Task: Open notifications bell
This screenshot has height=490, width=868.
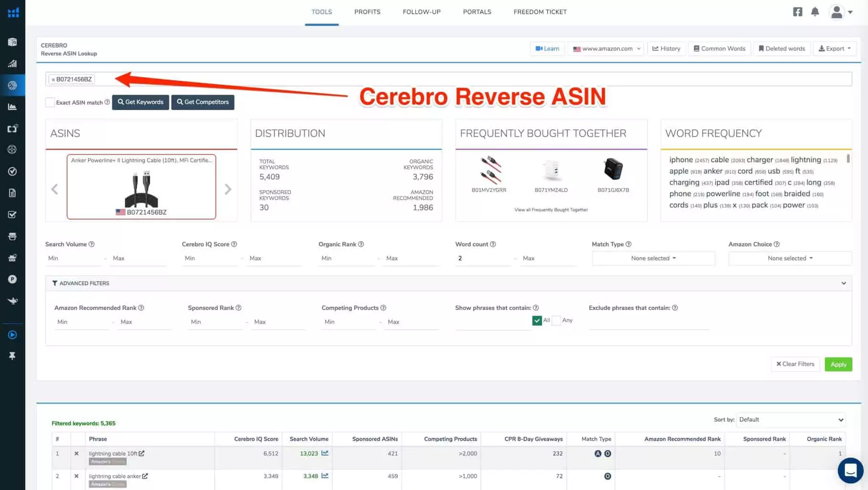Action: pyautogui.click(x=815, y=12)
